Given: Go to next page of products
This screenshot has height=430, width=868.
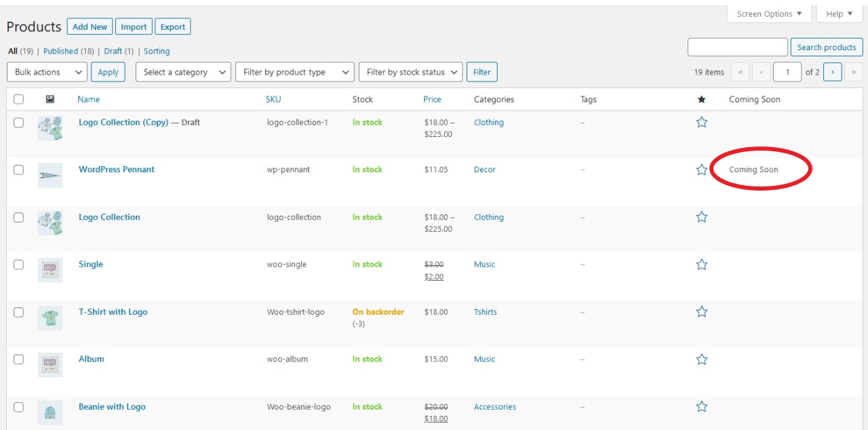Looking at the screenshot, I should click(x=833, y=72).
